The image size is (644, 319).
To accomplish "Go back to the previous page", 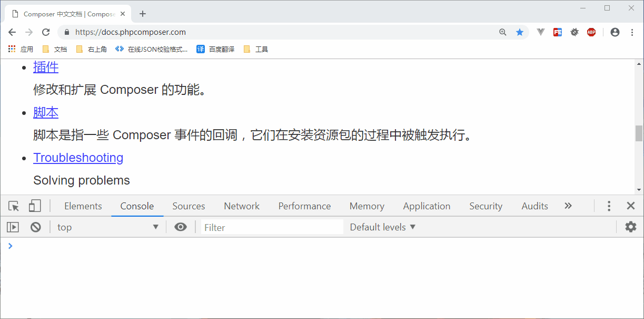I will click(12, 32).
